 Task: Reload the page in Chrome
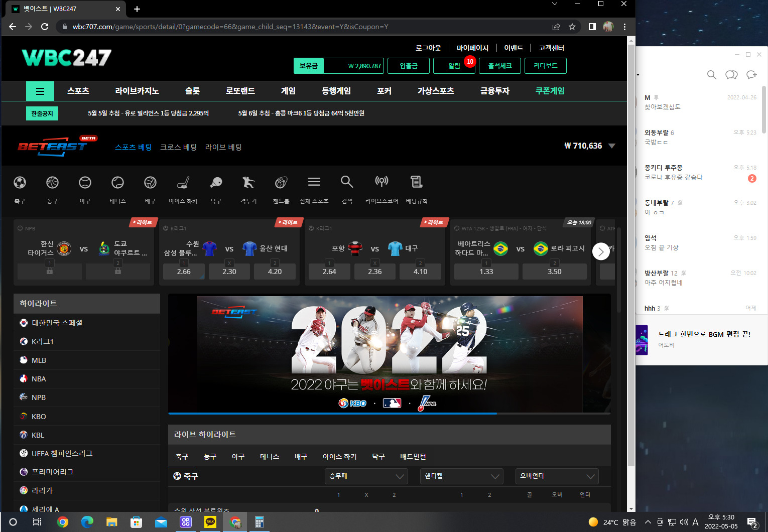(x=45, y=27)
